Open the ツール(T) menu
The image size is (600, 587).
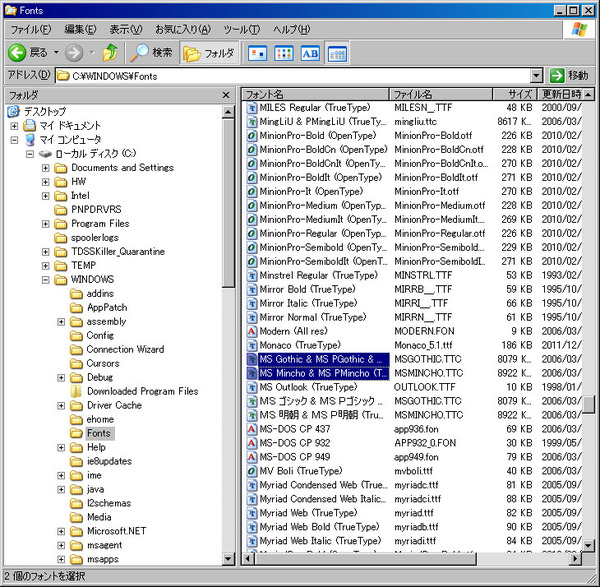pos(241,29)
